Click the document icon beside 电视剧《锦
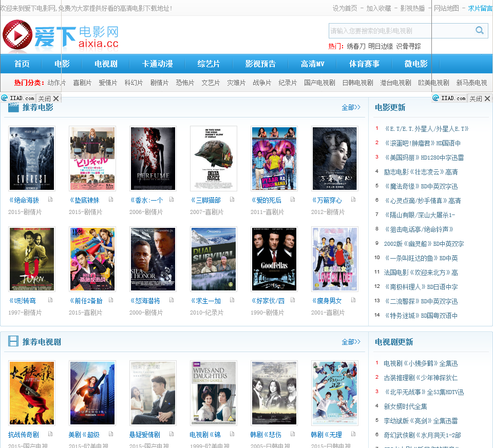Viewport: 493px width, 448px height. point(232,434)
